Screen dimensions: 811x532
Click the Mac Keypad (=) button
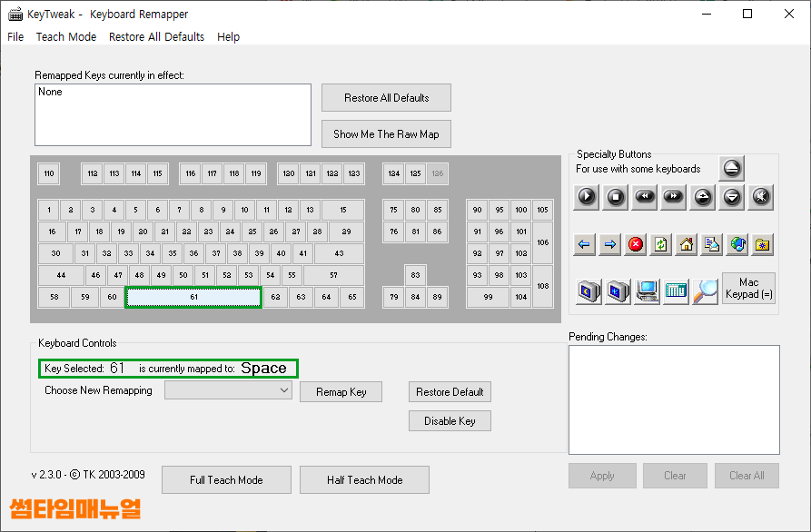(748, 288)
